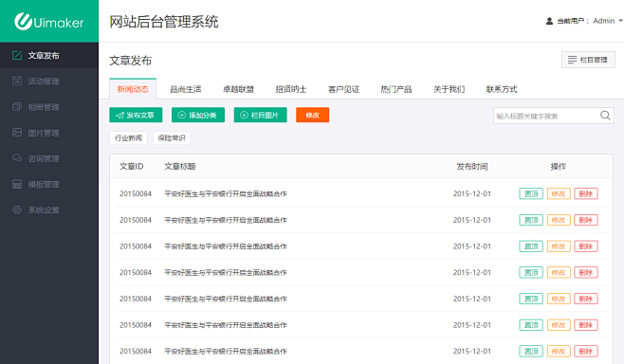Screen dimensions: 624x364
Task: Click the current user avatar icon
Action: [x=549, y=21]
